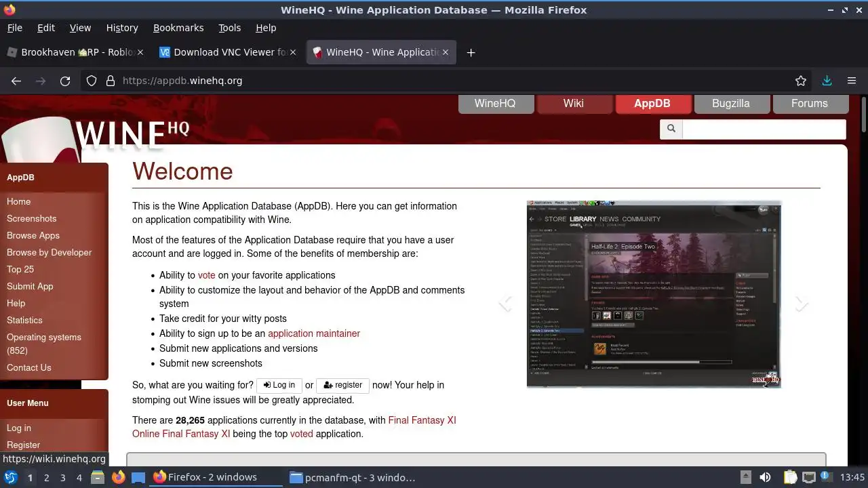Open the Forums top navigation tab
The image size is (868, 488).
tap(810, 104)
